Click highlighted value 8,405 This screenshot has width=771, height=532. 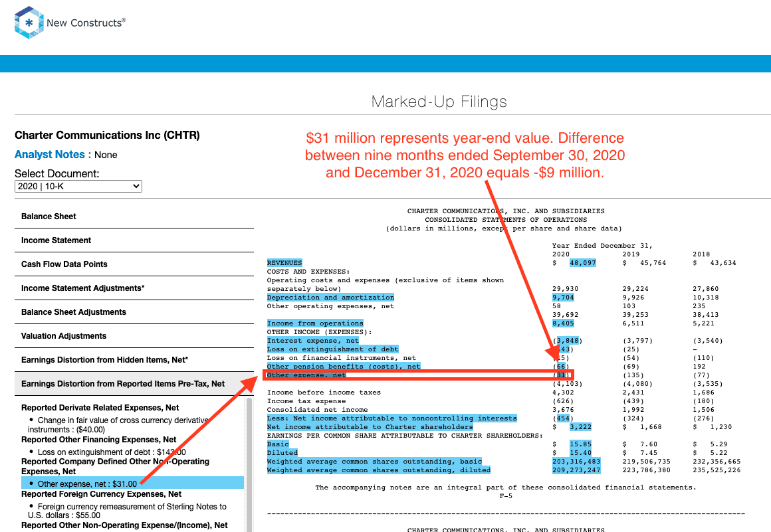[563, 323]
